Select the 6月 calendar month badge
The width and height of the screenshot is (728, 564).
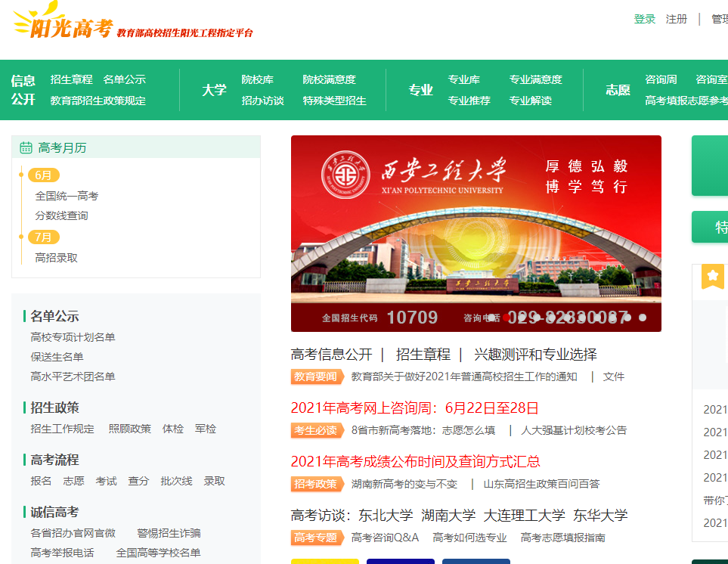click(44, 175)
